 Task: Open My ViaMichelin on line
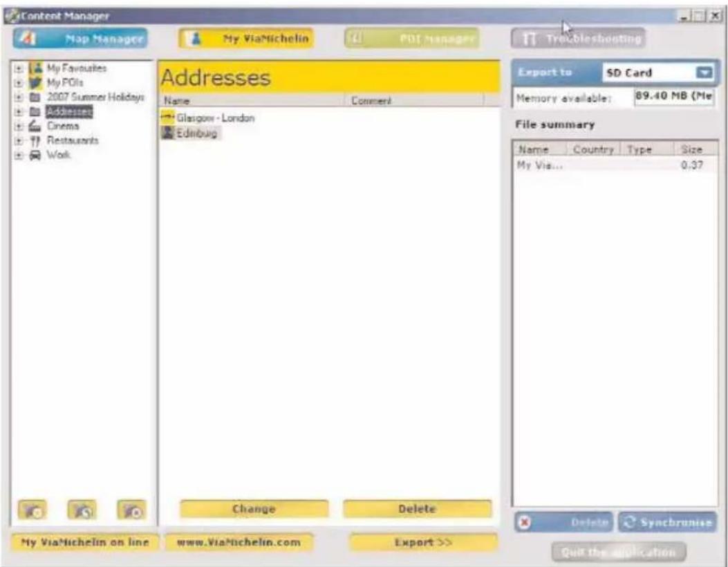[x=84, y=542]
